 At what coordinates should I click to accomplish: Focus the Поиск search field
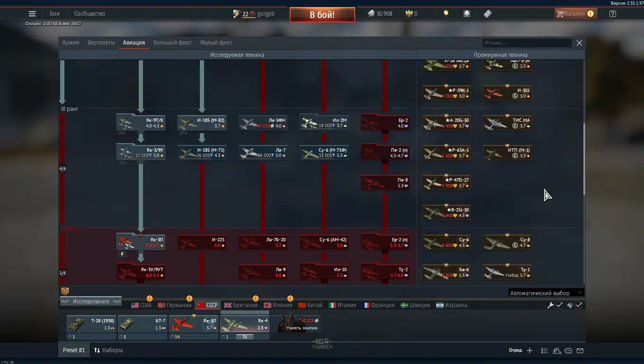pyautogui.click(x=527, y=43)
